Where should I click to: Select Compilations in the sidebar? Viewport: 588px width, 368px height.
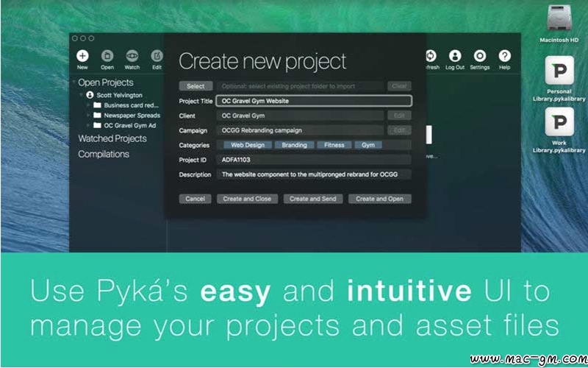click(x=104, y=154)
